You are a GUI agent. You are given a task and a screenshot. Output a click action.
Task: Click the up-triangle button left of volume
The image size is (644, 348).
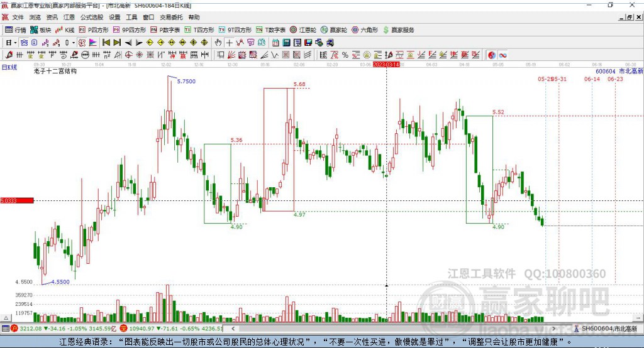pos(6,318)
